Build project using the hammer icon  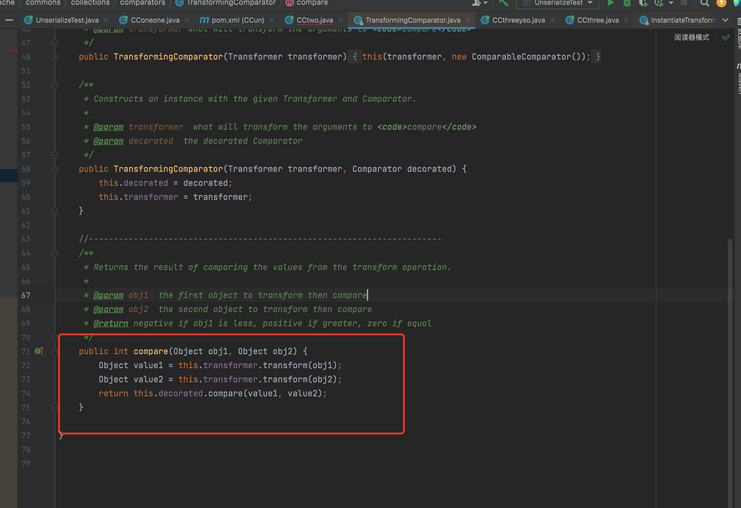pos(504,3)
